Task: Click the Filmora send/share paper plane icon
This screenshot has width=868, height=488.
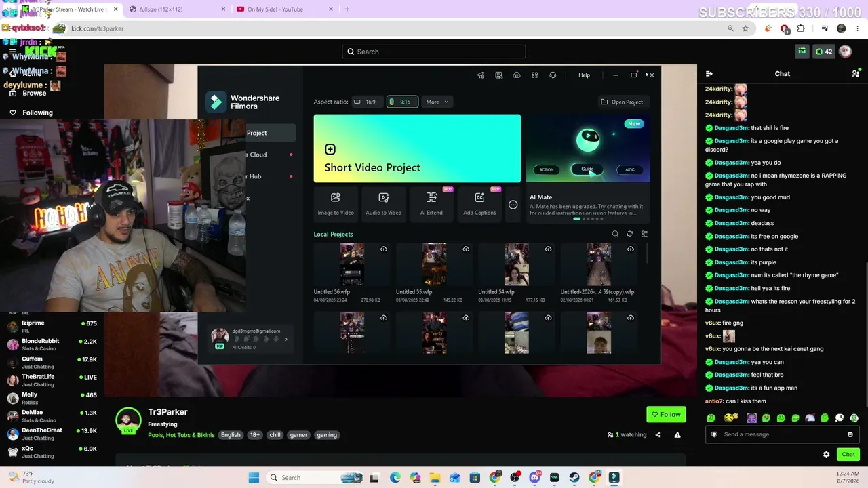Action: click(x=481, y=75)
